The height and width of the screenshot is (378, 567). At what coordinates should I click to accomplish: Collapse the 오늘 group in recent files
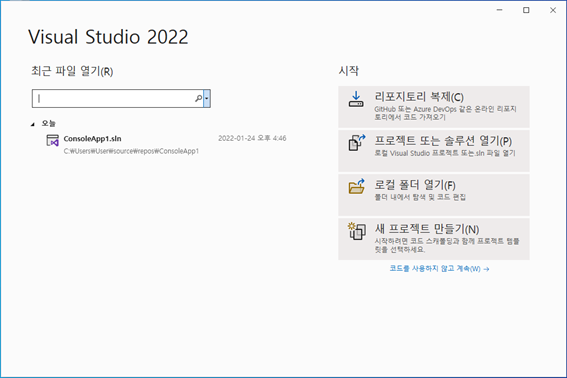33,124
